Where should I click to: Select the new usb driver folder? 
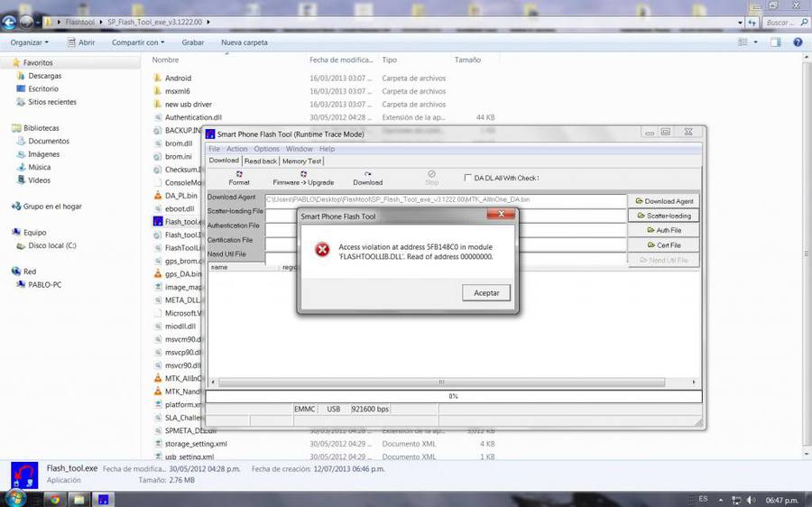click(188, 104)
